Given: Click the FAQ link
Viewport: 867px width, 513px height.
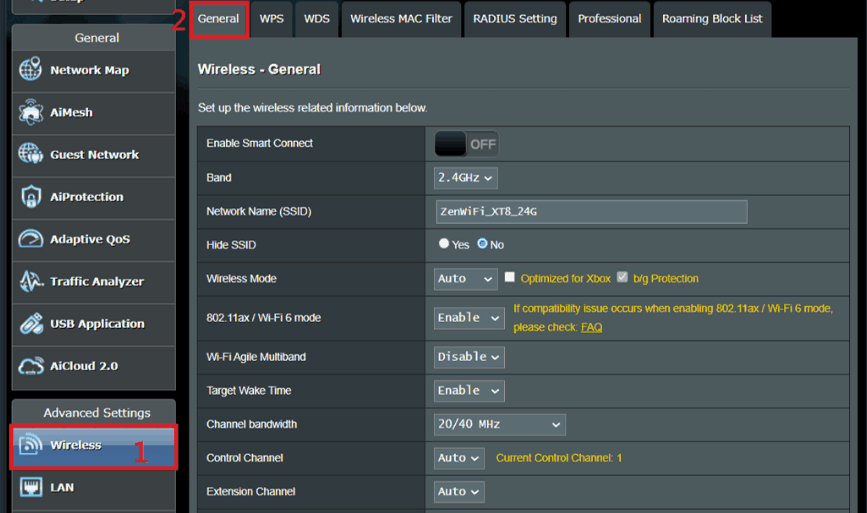Looking at the screenshot, I should coord(591,327).
